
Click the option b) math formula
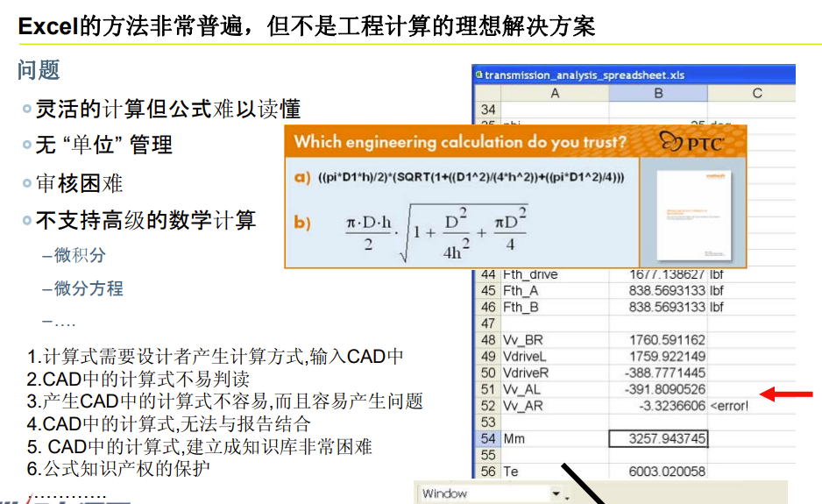click(436, 231)
